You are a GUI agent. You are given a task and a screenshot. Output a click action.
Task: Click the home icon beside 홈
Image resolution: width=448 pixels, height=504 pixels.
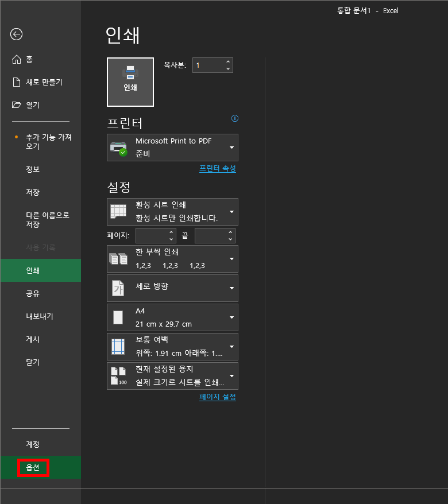pyautogui.click(x=17, y=60)
